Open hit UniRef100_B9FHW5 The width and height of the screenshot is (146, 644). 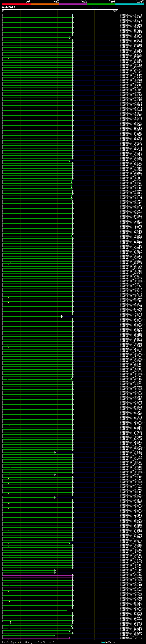[131, 570]
